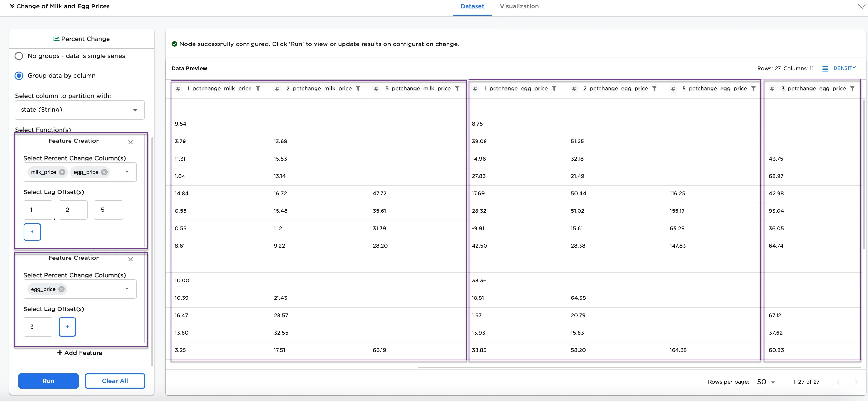The image size is (868, 401).
Task: Remove egg_price chip in second feature
Action: (x=61, y=289)
